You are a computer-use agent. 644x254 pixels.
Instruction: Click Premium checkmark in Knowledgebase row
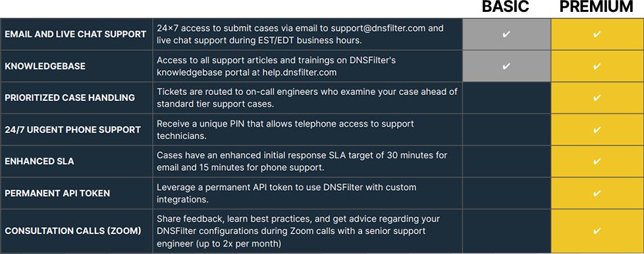click(597, 66)
